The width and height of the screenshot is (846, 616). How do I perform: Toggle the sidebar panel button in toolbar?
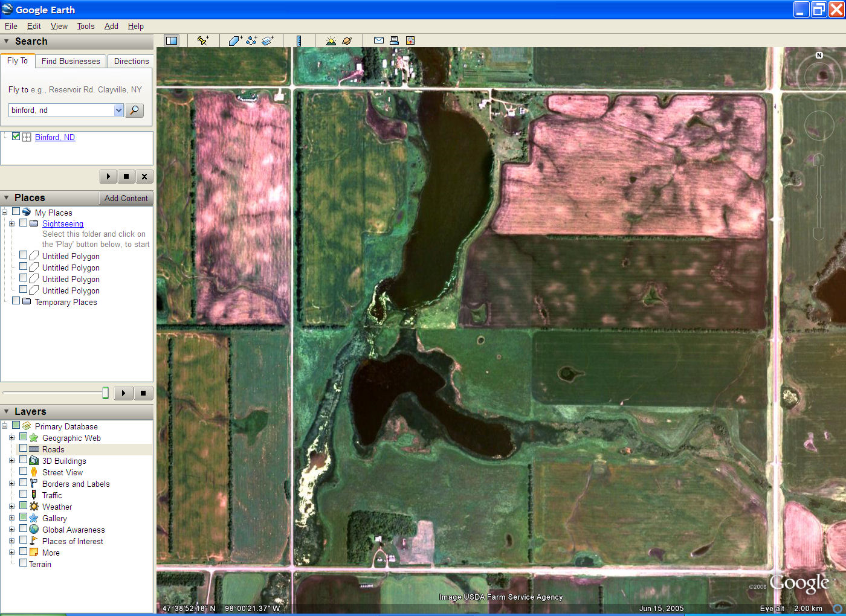(172, 40)
